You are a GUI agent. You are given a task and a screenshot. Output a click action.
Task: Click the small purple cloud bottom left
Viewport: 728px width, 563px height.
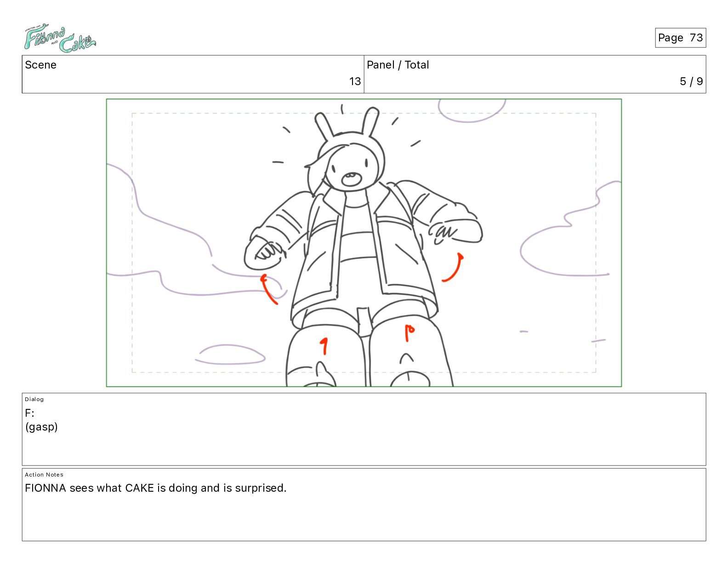click(230, 355)
